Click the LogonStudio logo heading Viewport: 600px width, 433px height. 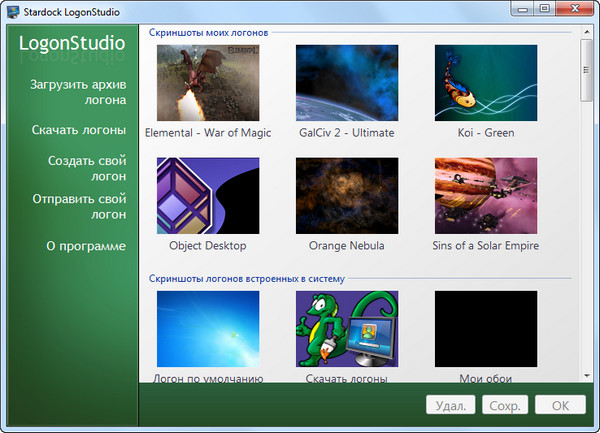pyautogui.click(x=72, y=43)
